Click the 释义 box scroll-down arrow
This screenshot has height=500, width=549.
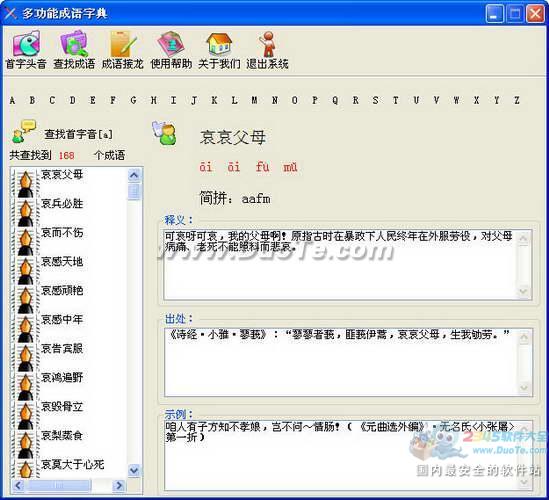click(x=524, y=291)
